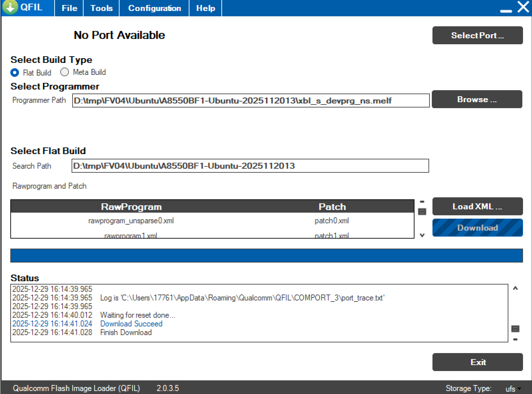532x394 pixels.
Task: Click the small dash above the RawProgram scroll thumb
Action: [x=422, y=202]
